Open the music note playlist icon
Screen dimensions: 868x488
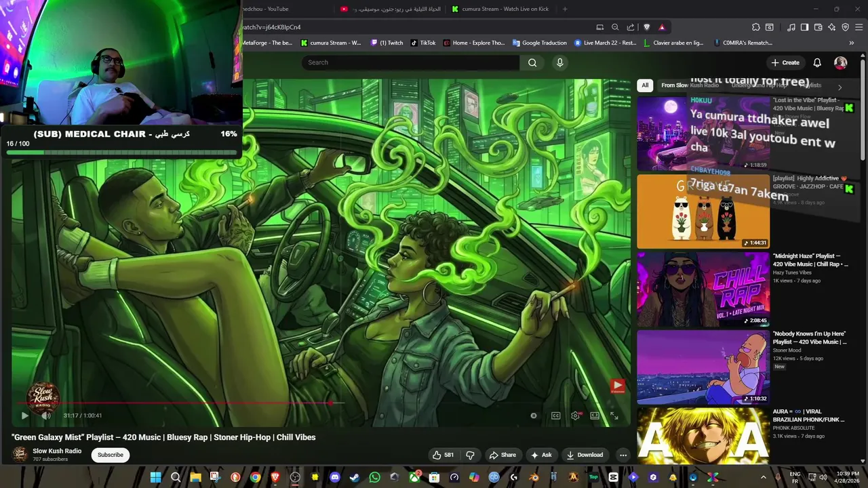tap(791, 27)
